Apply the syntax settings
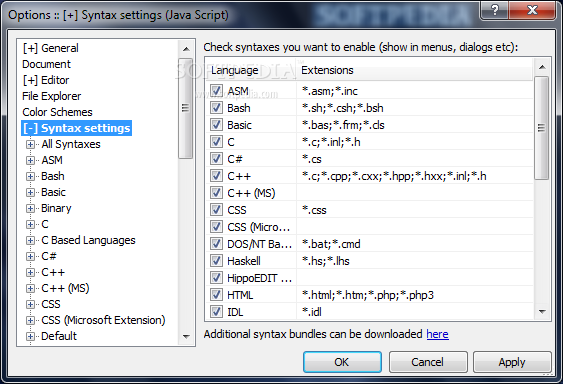563x384 pixels. [512, 362]
